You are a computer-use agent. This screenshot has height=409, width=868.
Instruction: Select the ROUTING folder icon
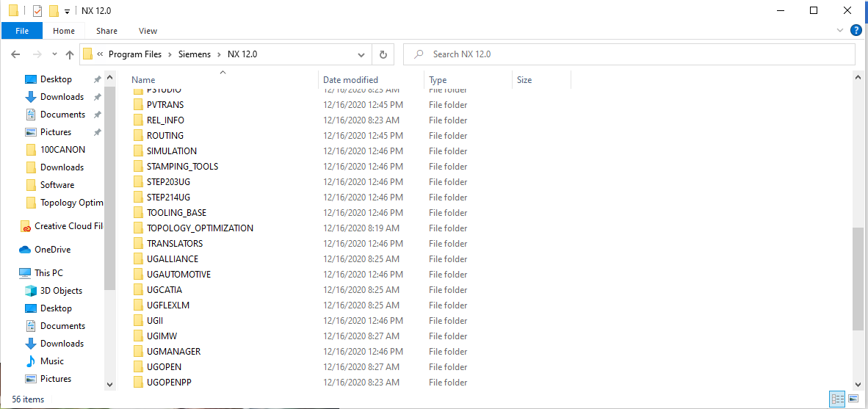pyautogui.click(x=138, y=136)
